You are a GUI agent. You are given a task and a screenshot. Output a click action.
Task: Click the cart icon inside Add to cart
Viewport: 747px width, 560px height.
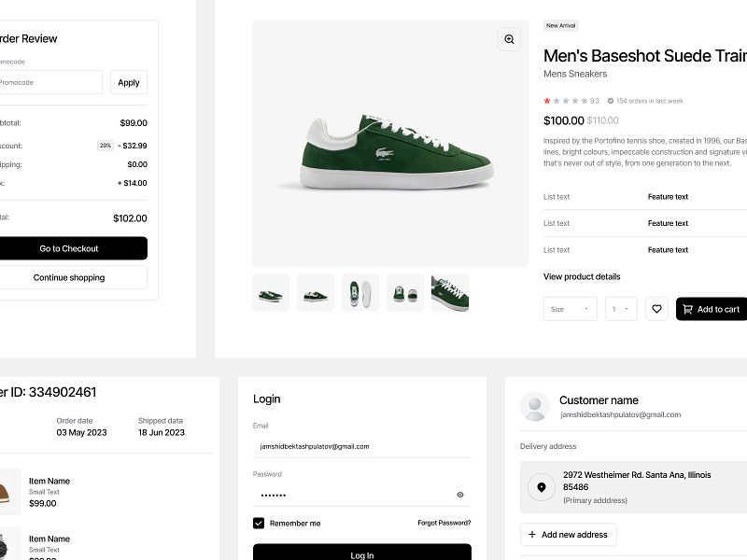[x=687, y=309]
